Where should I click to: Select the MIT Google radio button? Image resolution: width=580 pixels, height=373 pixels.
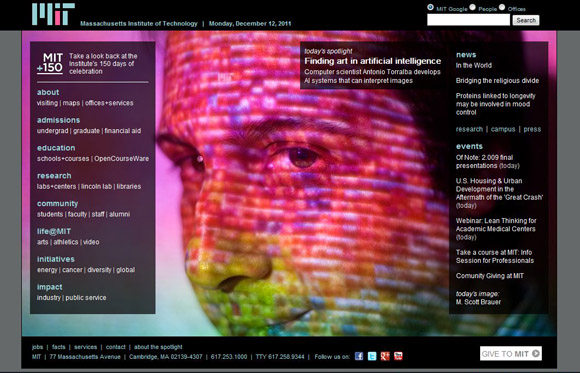430,7
